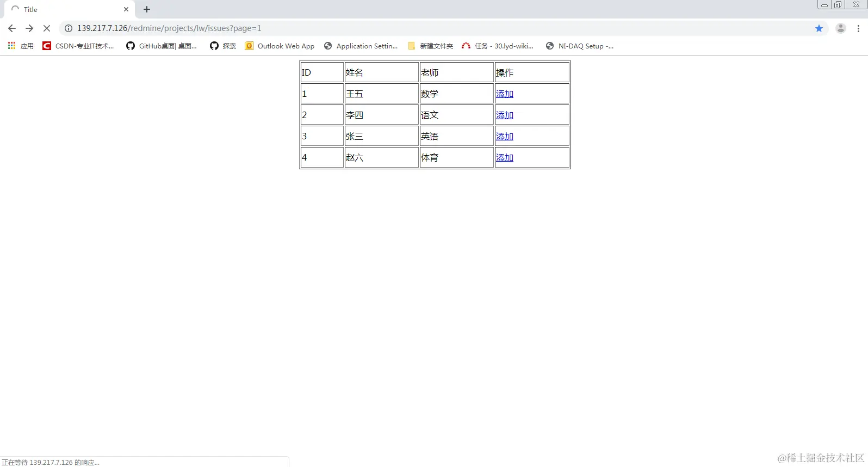868x467 pixels.
Task: Click 添加 link in 王五 row
Action: (x=505, y=94)
